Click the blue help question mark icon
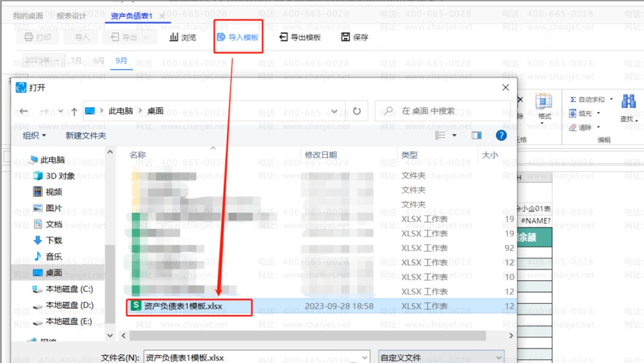Image resolution: width=644 pixels, height=363 pixels. coord(501,135)
